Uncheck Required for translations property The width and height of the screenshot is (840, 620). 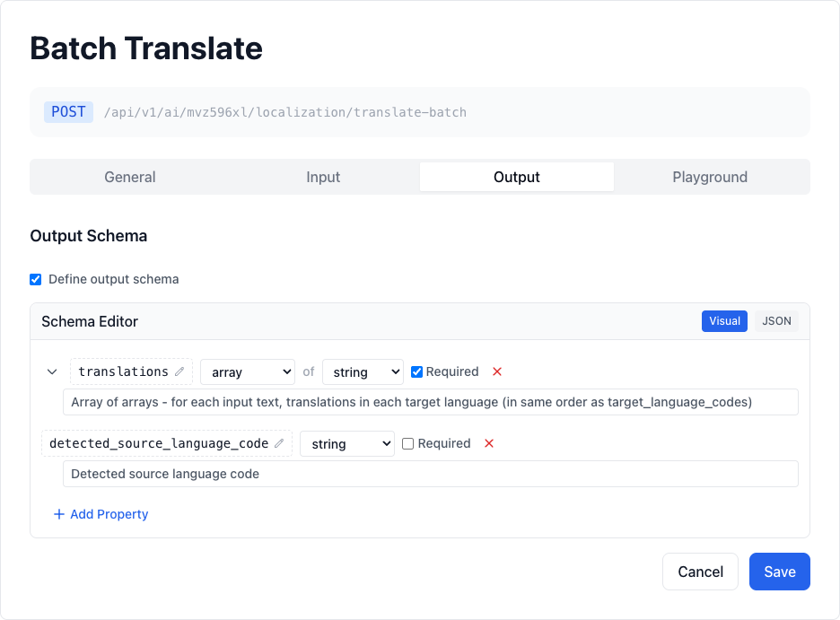pyautogui.click(x=416, y=371)
